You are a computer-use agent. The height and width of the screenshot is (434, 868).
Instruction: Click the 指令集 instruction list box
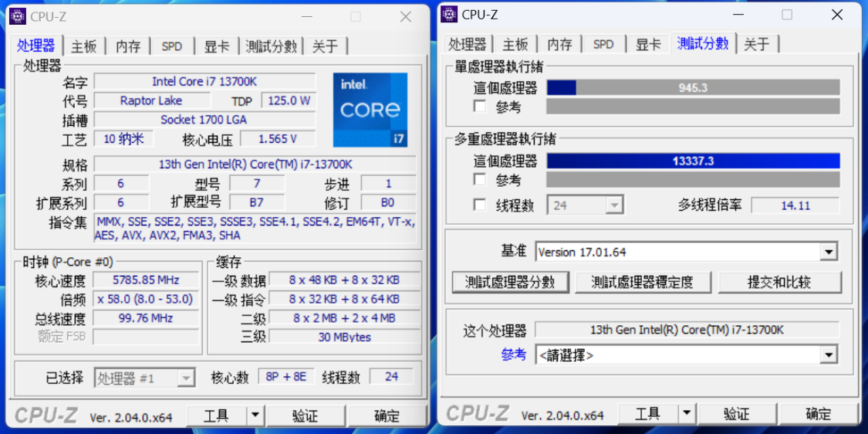coord(255,229)
